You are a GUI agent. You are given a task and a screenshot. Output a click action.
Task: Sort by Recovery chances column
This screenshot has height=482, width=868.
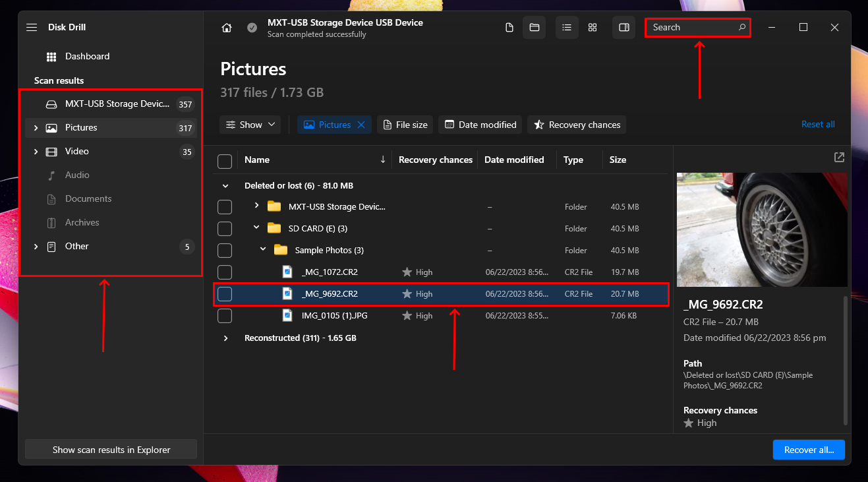click(x=436, y=160)
